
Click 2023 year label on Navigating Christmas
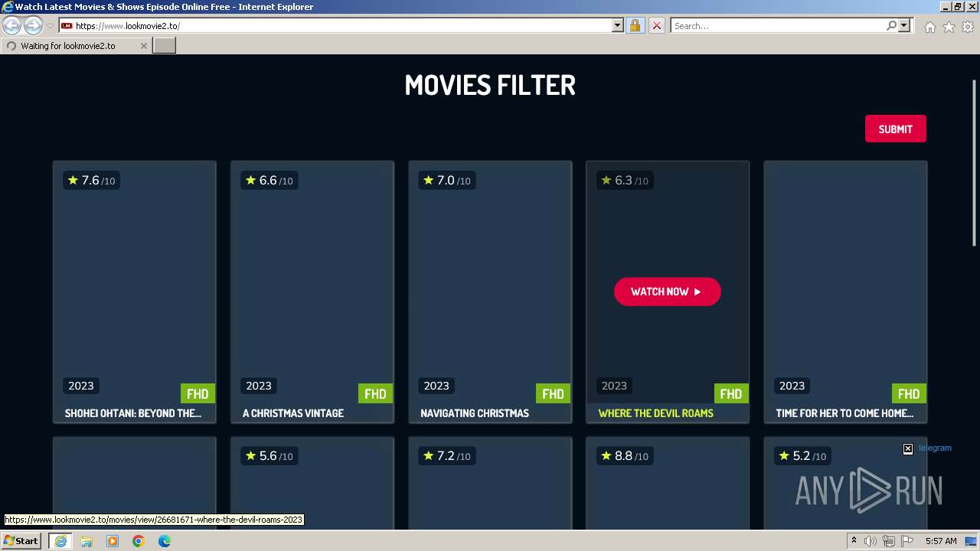click(436, 386)
